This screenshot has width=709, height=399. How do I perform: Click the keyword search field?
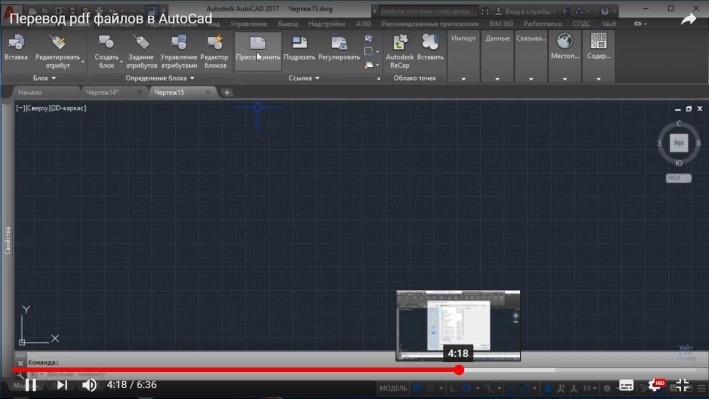tap(427, 11)
